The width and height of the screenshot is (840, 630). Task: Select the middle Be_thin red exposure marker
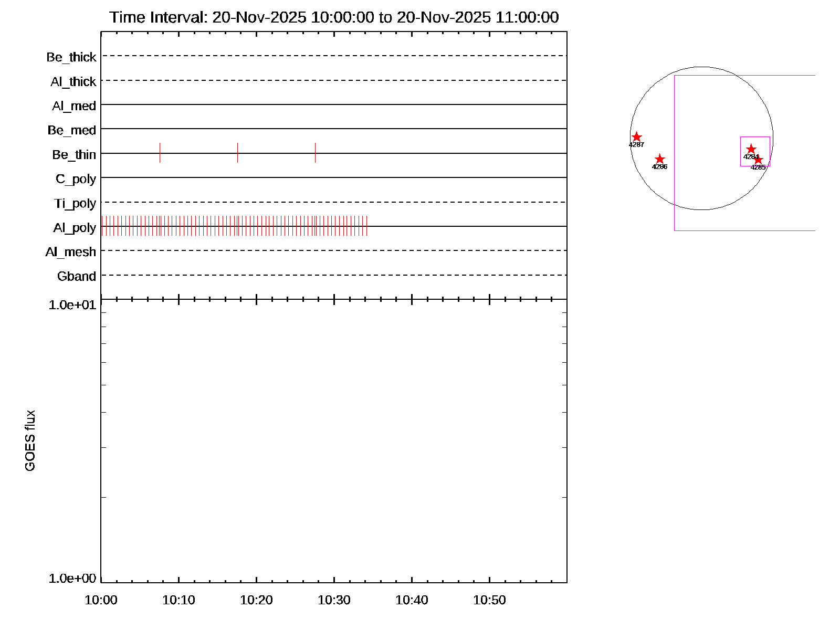pos(237,153)
